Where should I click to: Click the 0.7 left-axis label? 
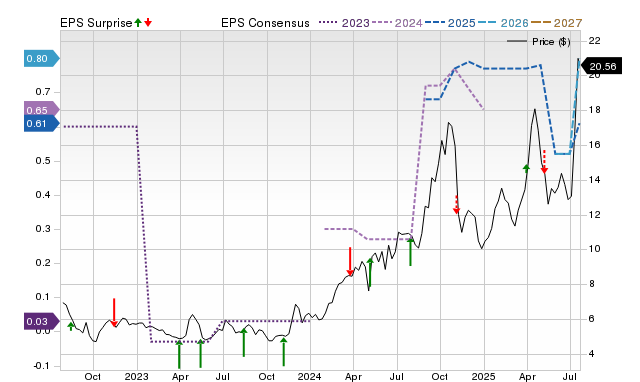point(42,92)
